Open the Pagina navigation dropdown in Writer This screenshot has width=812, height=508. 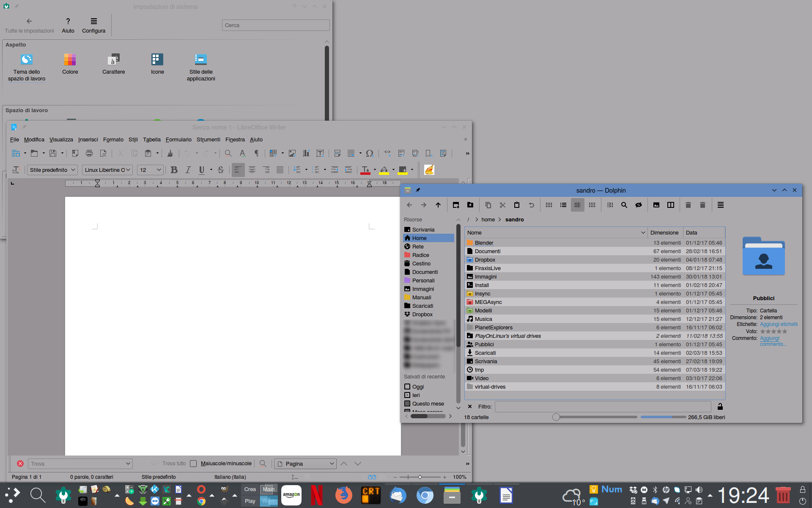305,464
